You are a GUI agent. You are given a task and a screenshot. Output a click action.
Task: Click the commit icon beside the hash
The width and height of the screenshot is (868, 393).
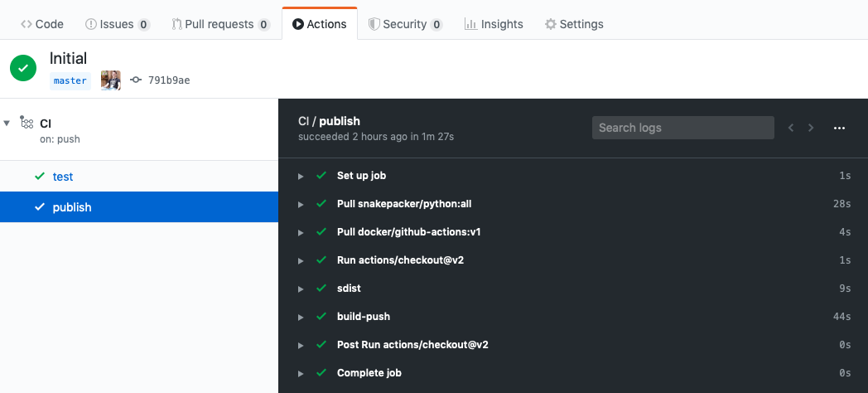[136, 80]
